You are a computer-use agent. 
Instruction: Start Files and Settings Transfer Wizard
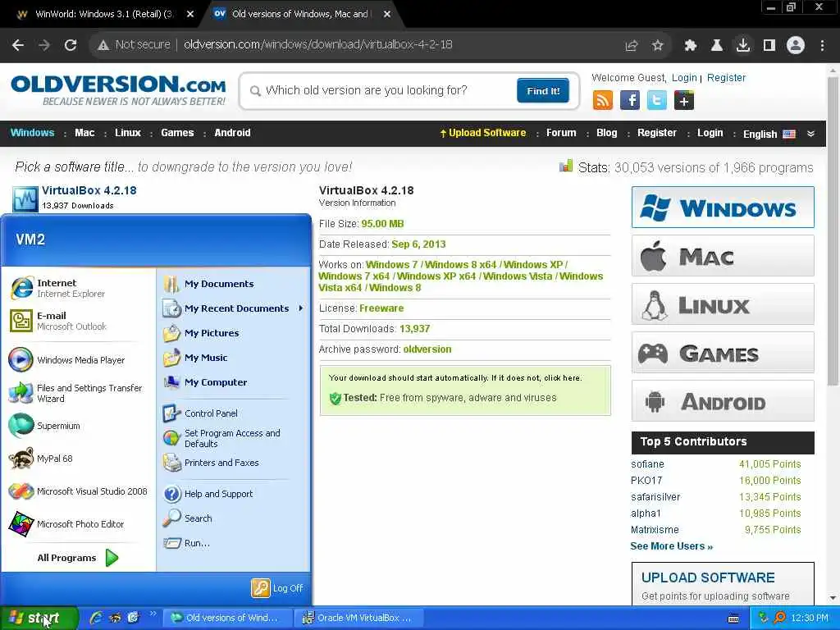(76, 393)
